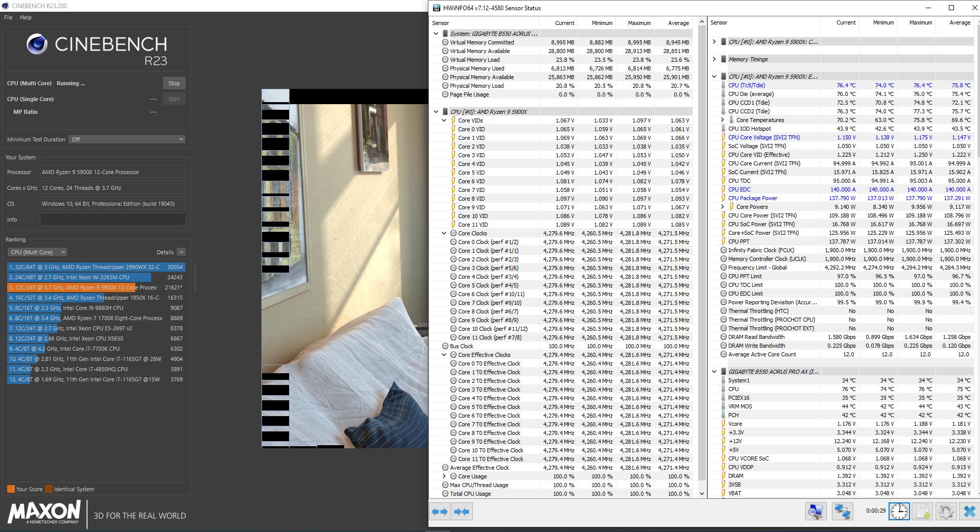This screenshot has height=532, width=980.
Task: Click the lightning icon beside +12V
Action: [x=723, y=441]
